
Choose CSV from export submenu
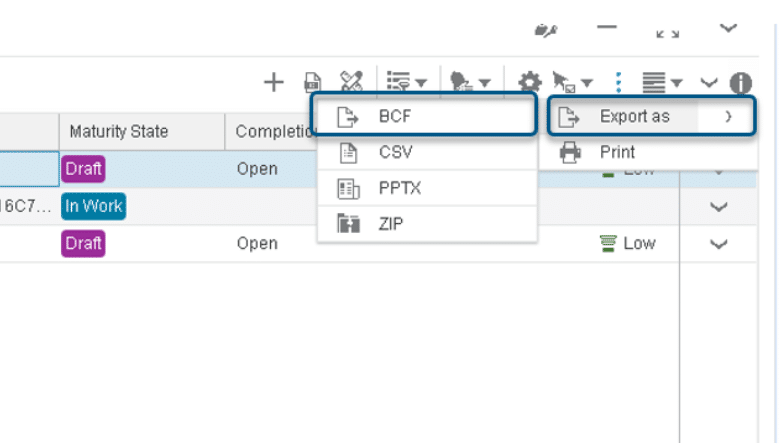(x=395, y=153)
